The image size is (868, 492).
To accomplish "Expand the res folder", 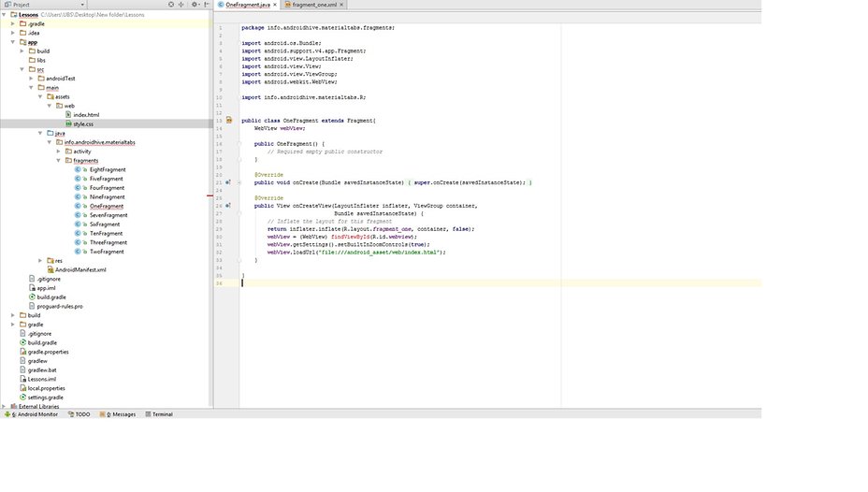I will (x=40, y=261).
